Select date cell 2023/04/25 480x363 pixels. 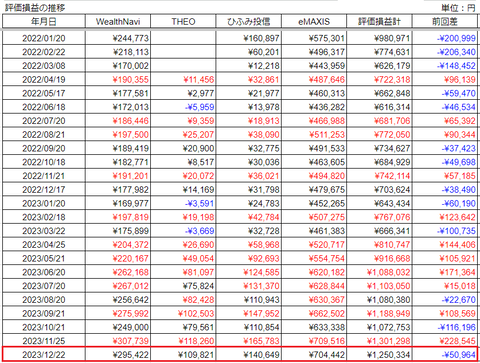coord(44,245)
